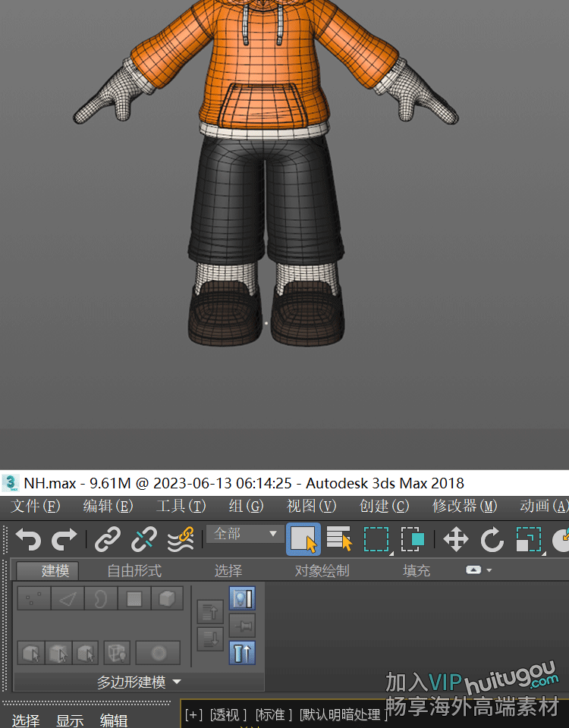The image size is (569, 728).
Task: Click the Undo arrow in the toolbar
Action: click(x=28, y=540)
